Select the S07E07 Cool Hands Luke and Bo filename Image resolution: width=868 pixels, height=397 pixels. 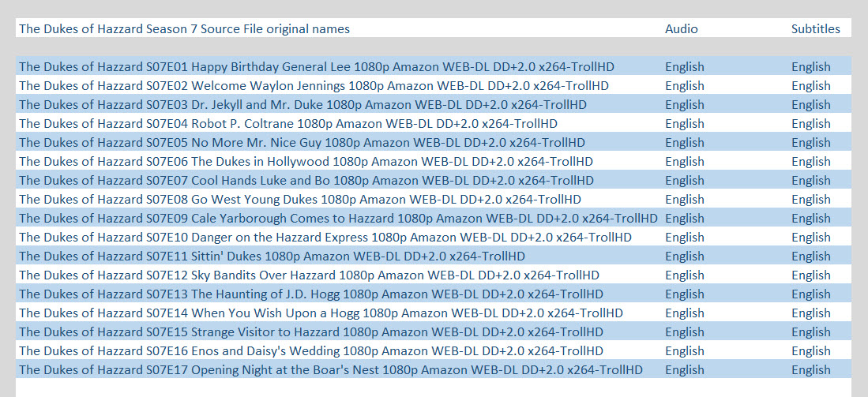point(306,180)
